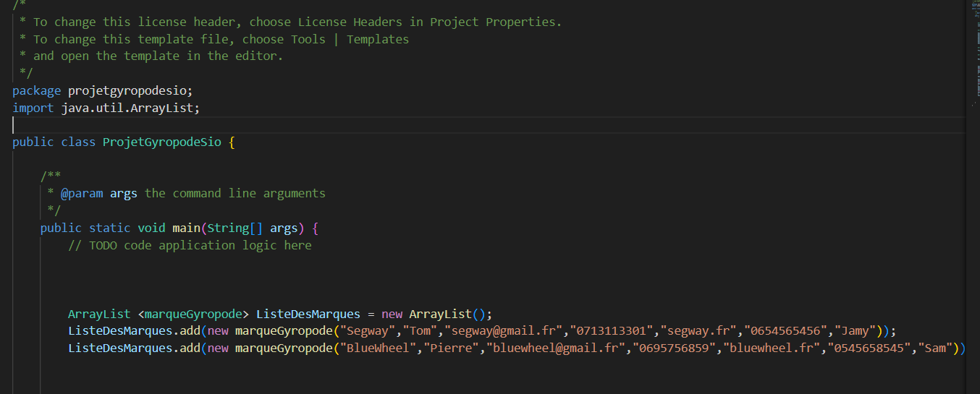Click the "bluewheel@gmail.fr" string

click(557, 348)
